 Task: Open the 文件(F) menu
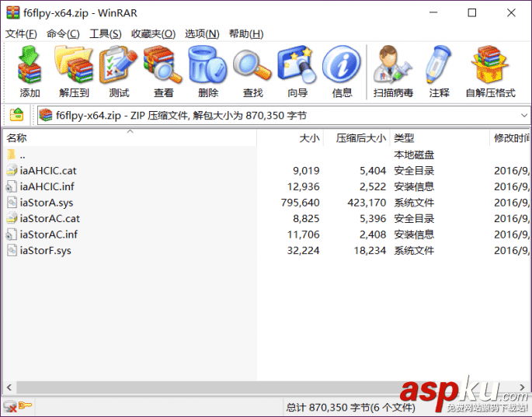pos(21,33)
